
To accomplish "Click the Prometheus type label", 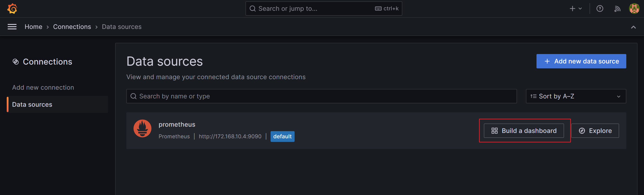I will click(174, 136).
